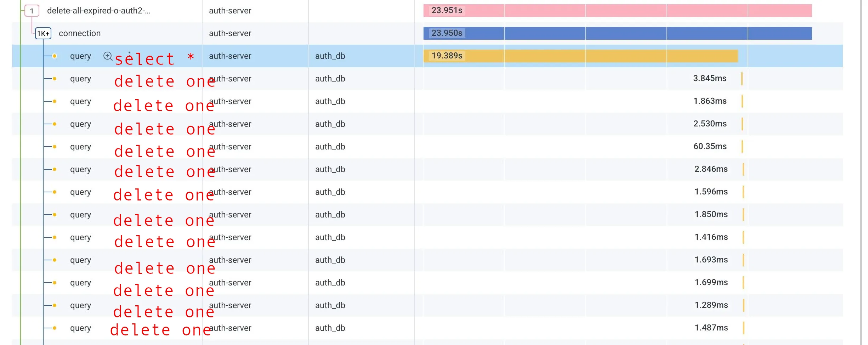Click the span marker next to 2.530ms
Image resolution: width=868 pixels, height=345 pixels.
742,124
